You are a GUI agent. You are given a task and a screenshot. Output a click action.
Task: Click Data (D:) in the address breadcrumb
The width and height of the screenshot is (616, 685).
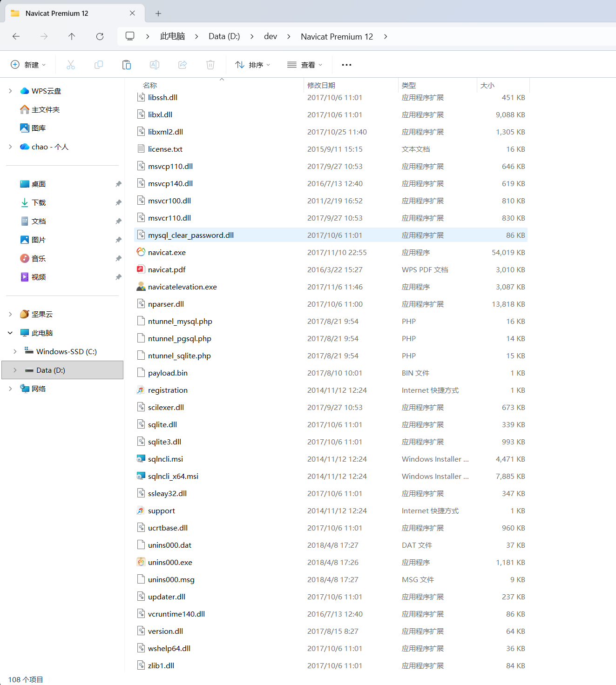(x=224, y=36)
